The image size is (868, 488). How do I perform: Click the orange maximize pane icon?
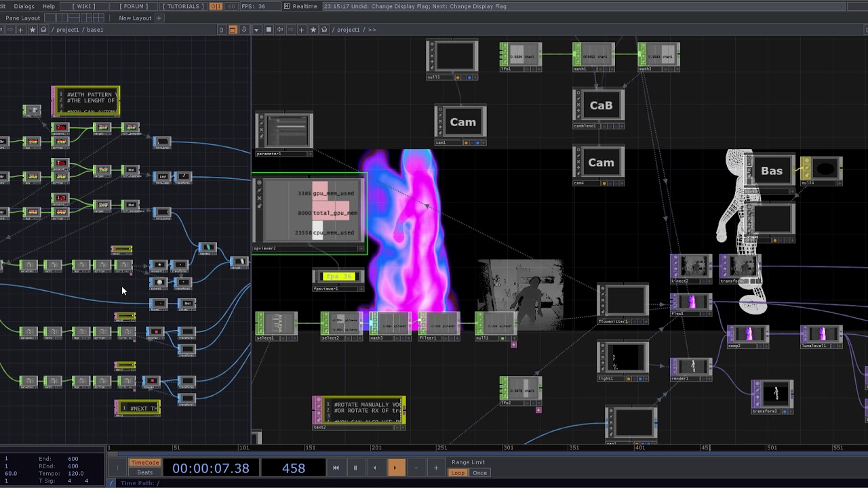click(x=233, y=30)
